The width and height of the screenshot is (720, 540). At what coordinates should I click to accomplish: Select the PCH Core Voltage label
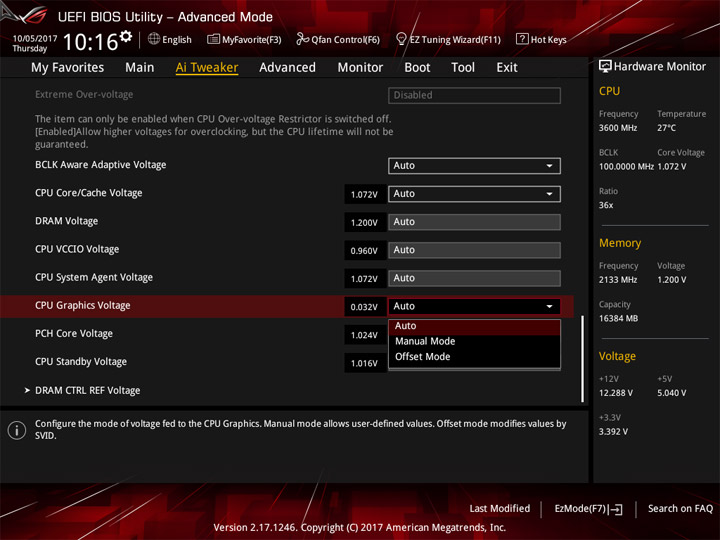[74, 334]
